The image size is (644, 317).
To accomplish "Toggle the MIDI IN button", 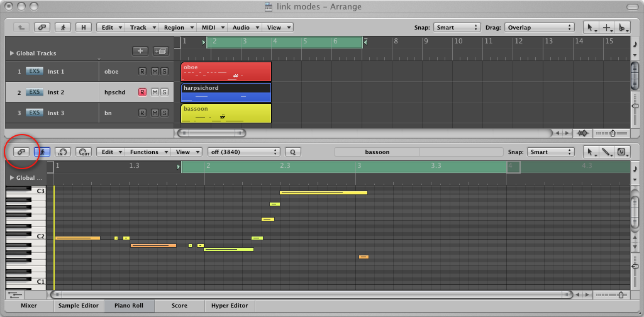I will click(63, 152).
